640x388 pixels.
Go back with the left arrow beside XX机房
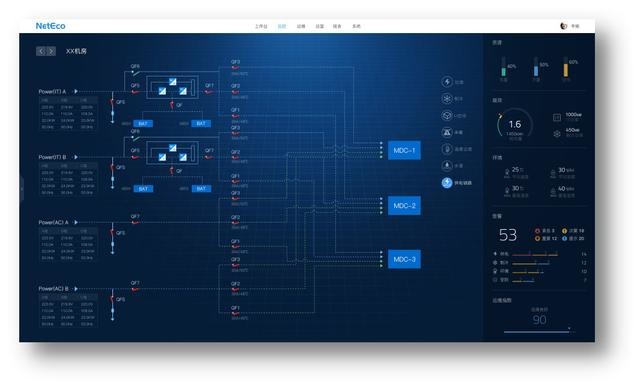(41, 51)
